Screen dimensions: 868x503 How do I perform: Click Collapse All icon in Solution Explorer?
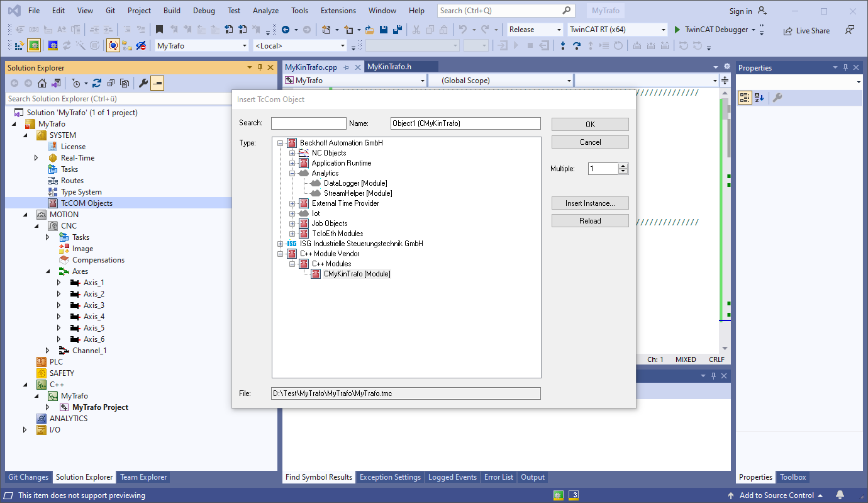(x=111, y=83)
